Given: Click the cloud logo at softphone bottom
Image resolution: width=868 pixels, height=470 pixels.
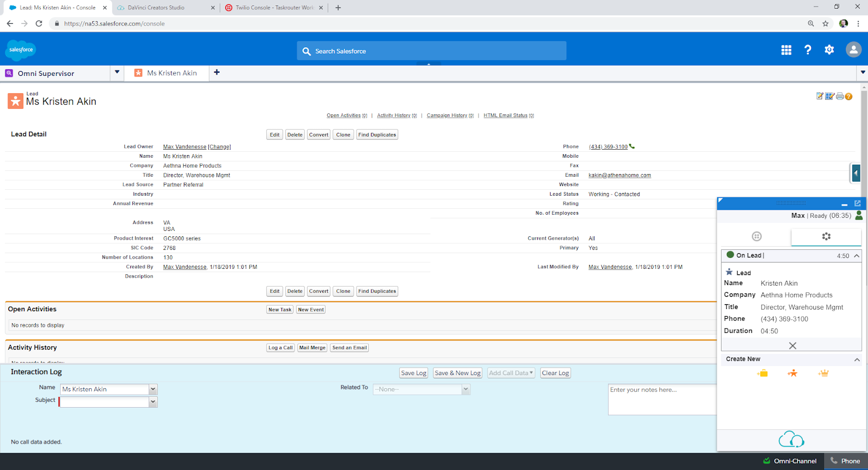Looking at the screenshot, I should (x=792, y=439).
